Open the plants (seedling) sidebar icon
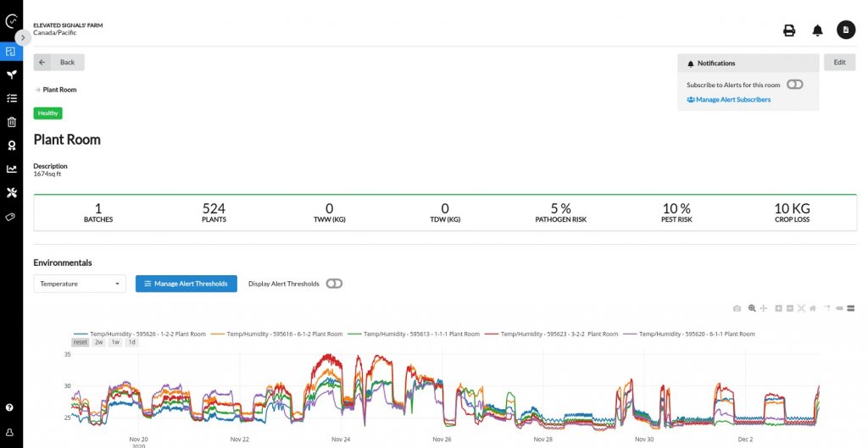This screenshot has width=868, height=448. [x=11, y=75]
